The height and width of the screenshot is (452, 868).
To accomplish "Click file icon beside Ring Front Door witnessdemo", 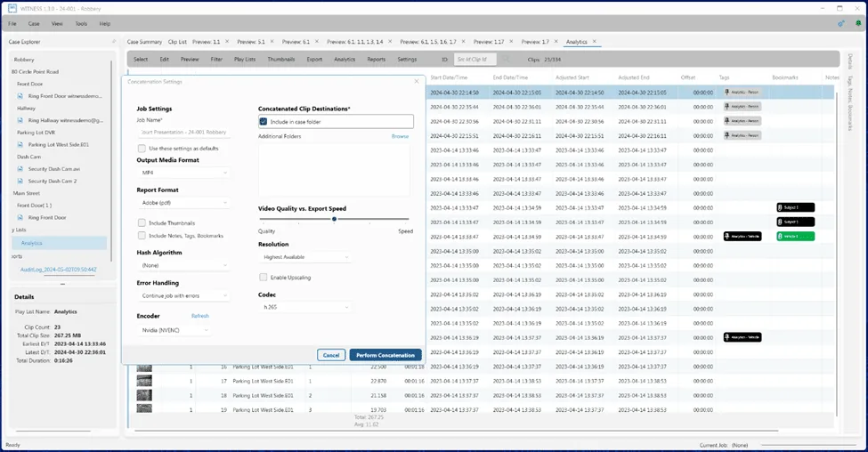I will (21, 96).
